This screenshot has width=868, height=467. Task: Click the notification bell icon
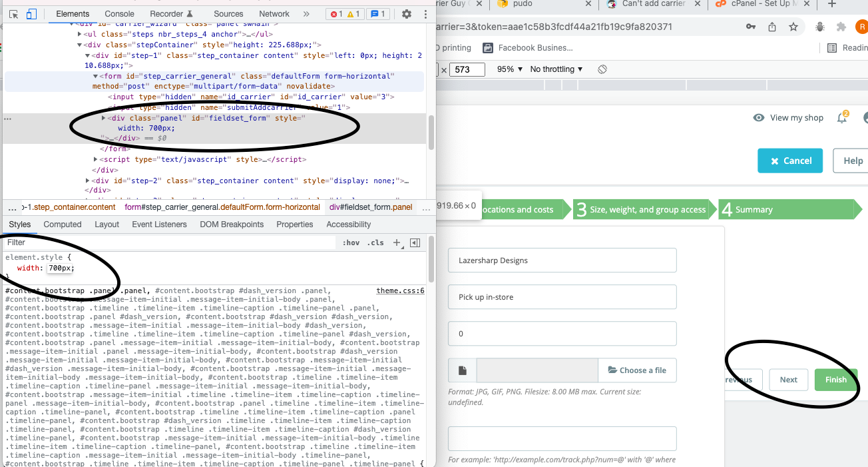tap(843, 118)
